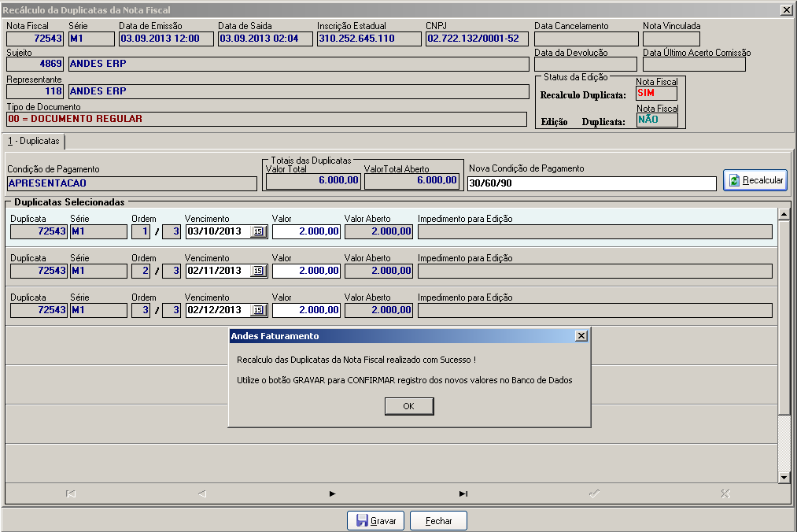Save changes with the Gravar button
The image size is (797, 532).
click(x=375, y=521)
